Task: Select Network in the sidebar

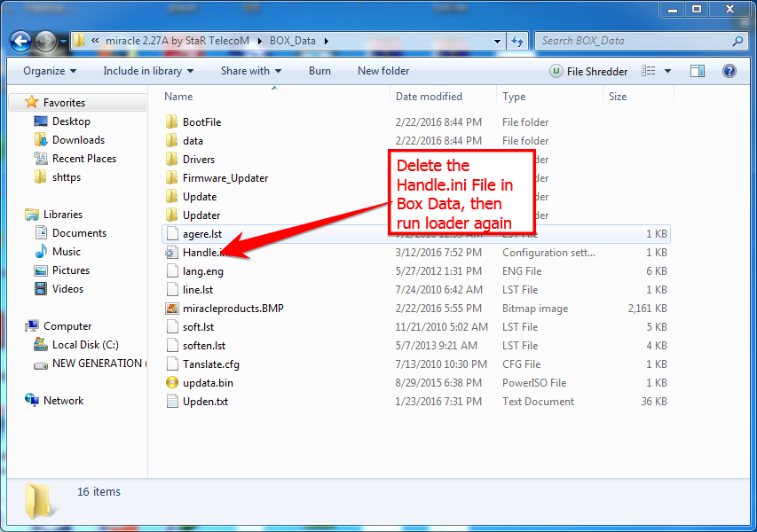Action: point(62,400)
